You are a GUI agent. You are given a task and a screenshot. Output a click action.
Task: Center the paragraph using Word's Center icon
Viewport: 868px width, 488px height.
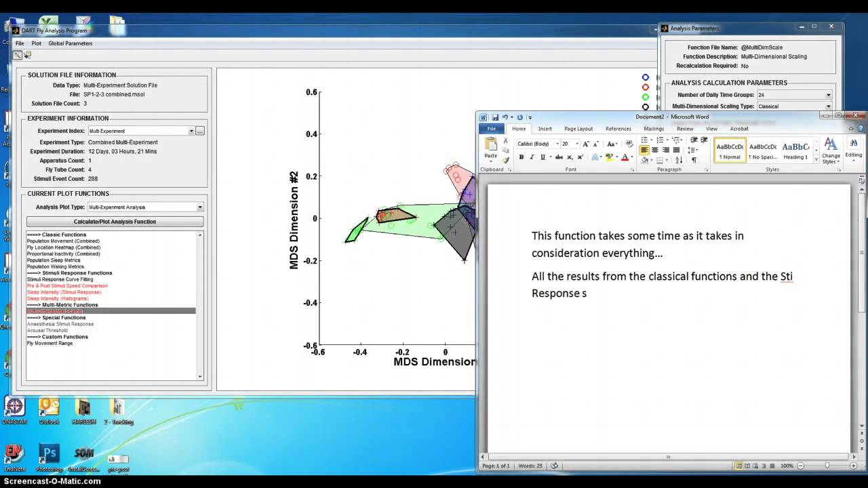click(655, 150)
